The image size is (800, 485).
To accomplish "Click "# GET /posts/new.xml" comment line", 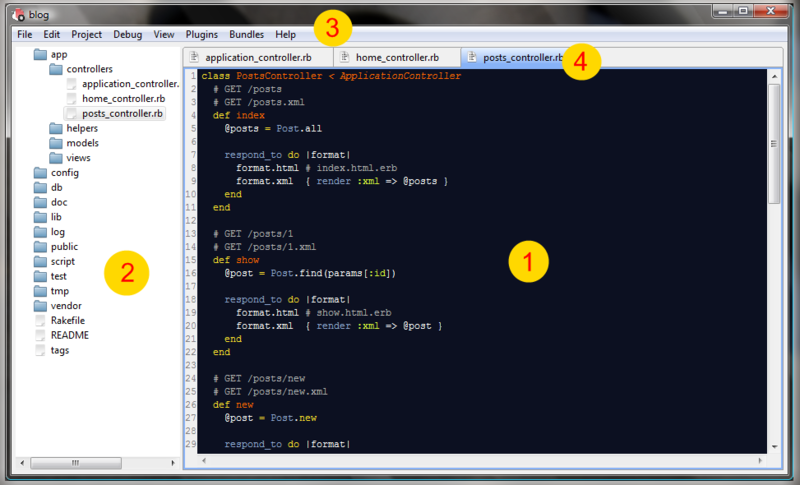I will (x=270, y=391).
